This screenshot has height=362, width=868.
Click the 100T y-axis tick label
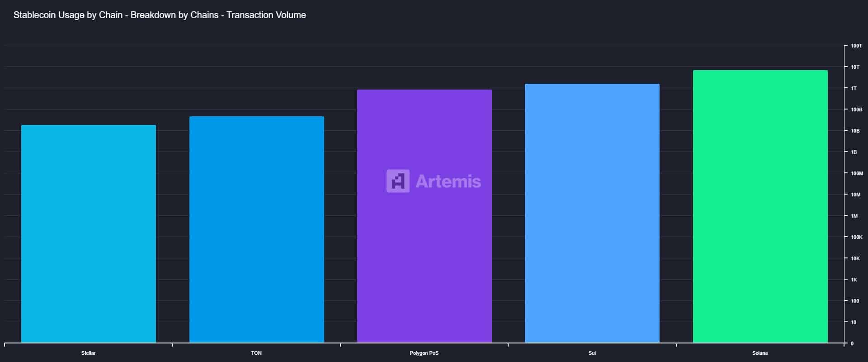tap(856, 46)
